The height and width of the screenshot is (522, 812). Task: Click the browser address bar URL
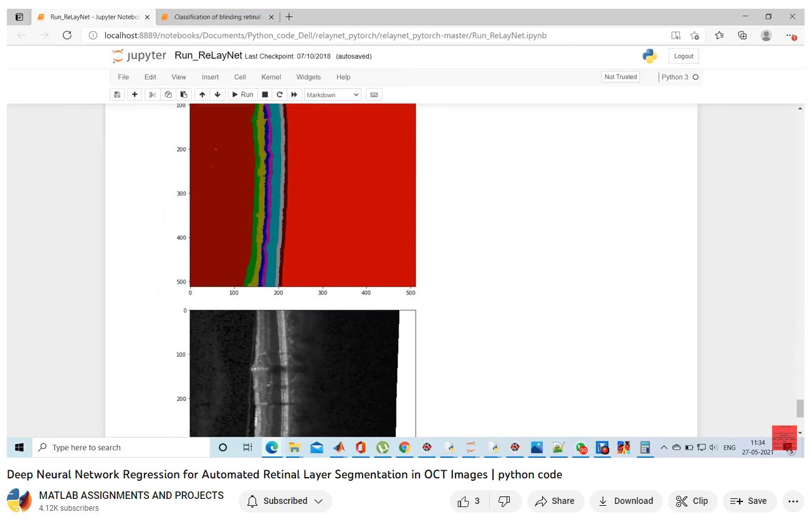pos(325,36)
